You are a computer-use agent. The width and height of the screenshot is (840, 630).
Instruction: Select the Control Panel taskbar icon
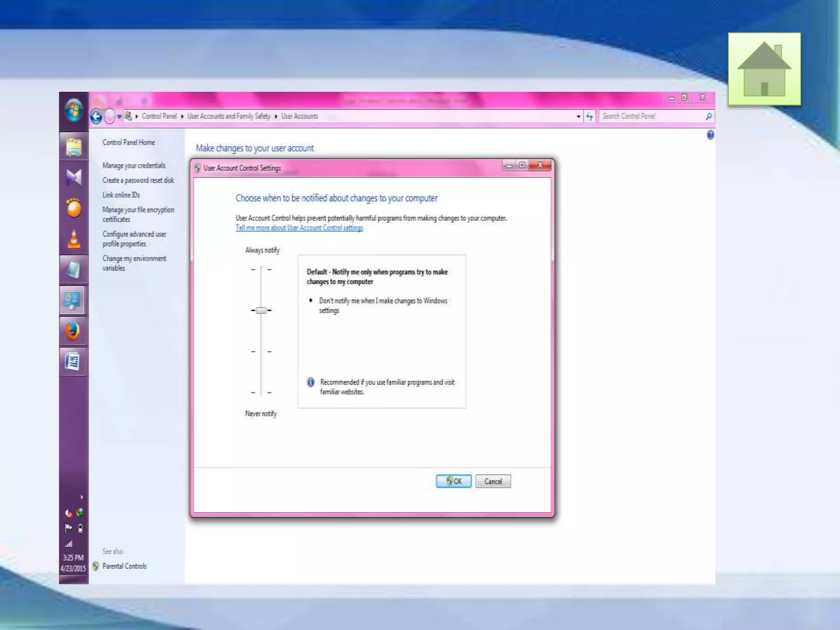74,300
